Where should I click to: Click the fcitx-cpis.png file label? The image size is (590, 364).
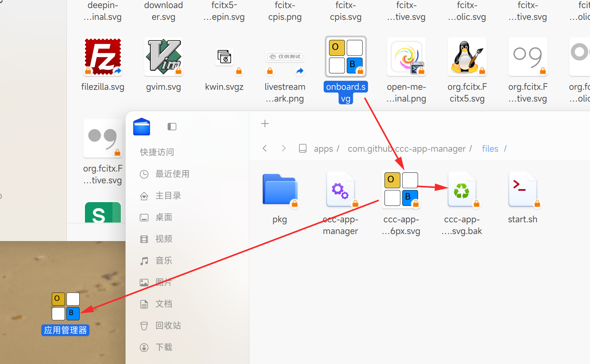pos(285,11)
